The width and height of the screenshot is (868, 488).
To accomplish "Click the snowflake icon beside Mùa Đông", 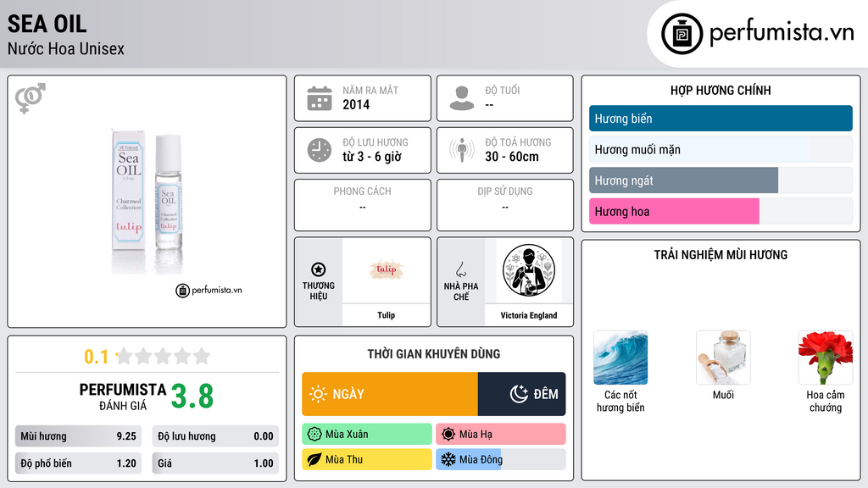I will pyautogui.click(x=448, y=459).
